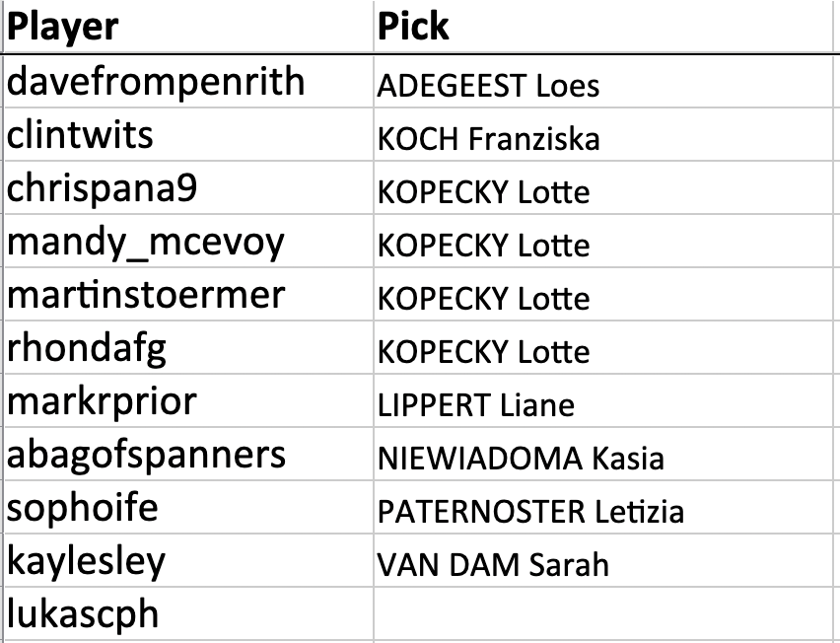Select KOPECKY Lotte pick beside chrispana9

pos(603,187)
